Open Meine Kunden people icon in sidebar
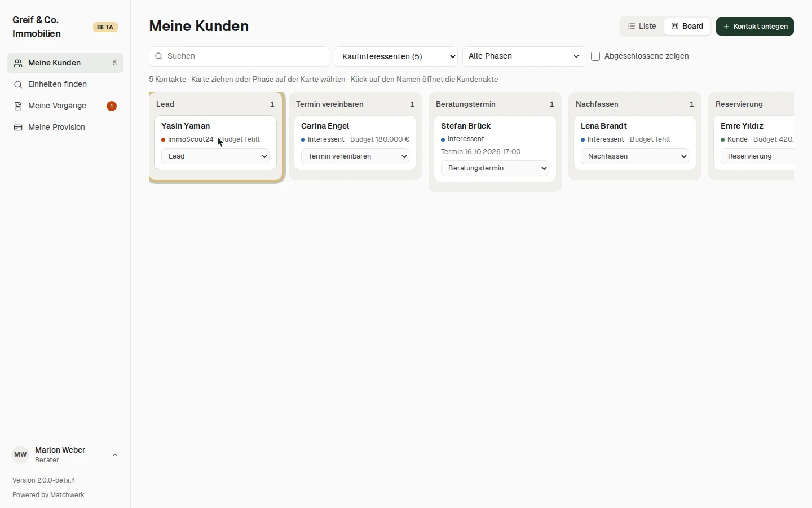This screenshot has height=508, width=812. [18, 63]
